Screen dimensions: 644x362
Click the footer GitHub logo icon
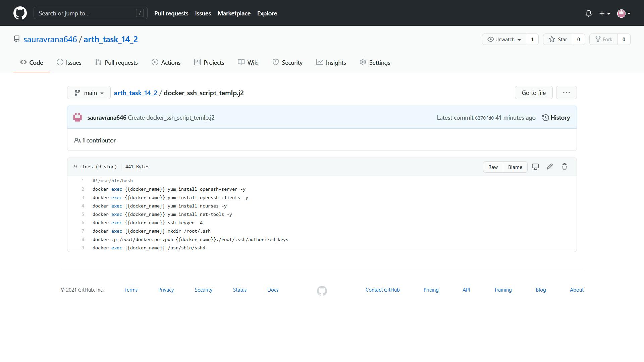pyautogui.click(x=322, y=291)
